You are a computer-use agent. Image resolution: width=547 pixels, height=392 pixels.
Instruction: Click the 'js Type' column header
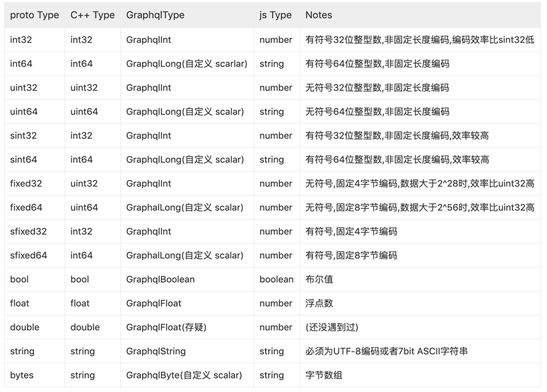[x=276, y=15]
